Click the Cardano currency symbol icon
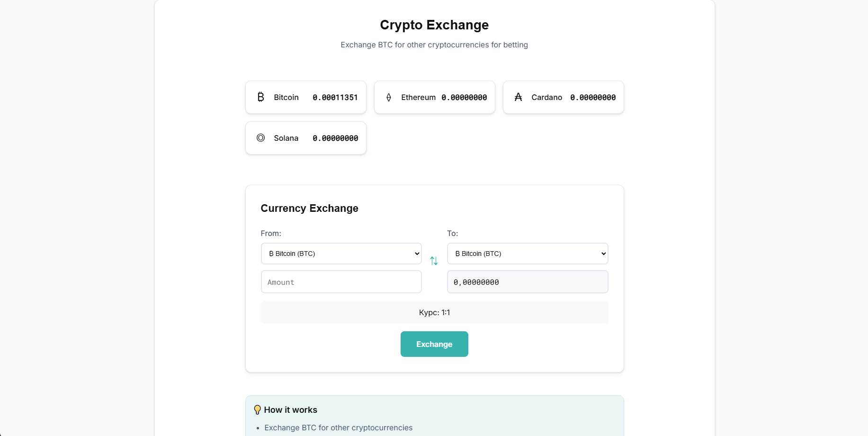Screen dimensions: 868x436 [518, 97]
